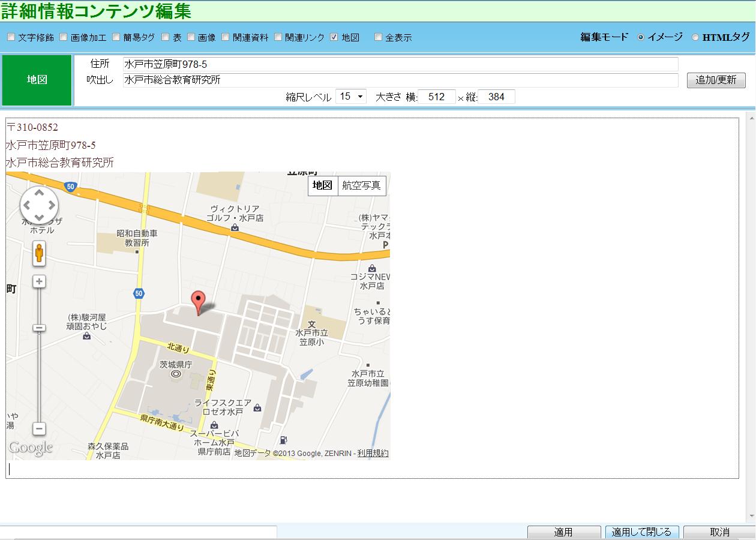
Task: Select the イメージ edit mode radio
Action: click(x=641, y=37)
